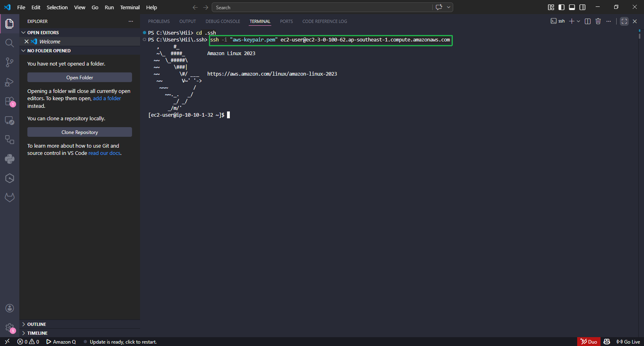Open chat dropdown chevron in title bar

(448, 7)
